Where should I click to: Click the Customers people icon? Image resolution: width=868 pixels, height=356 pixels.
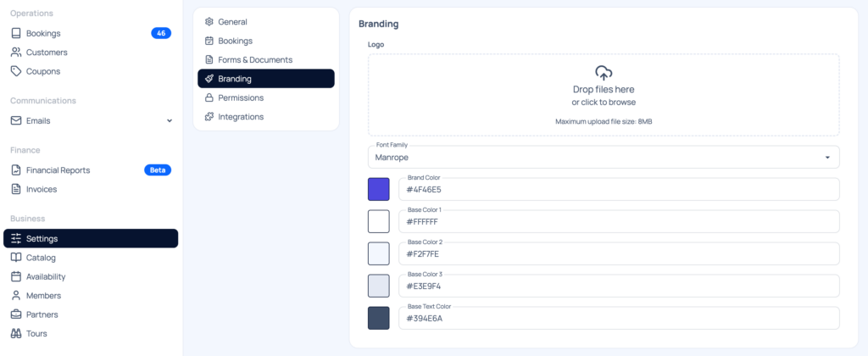(x=16, y=53)
